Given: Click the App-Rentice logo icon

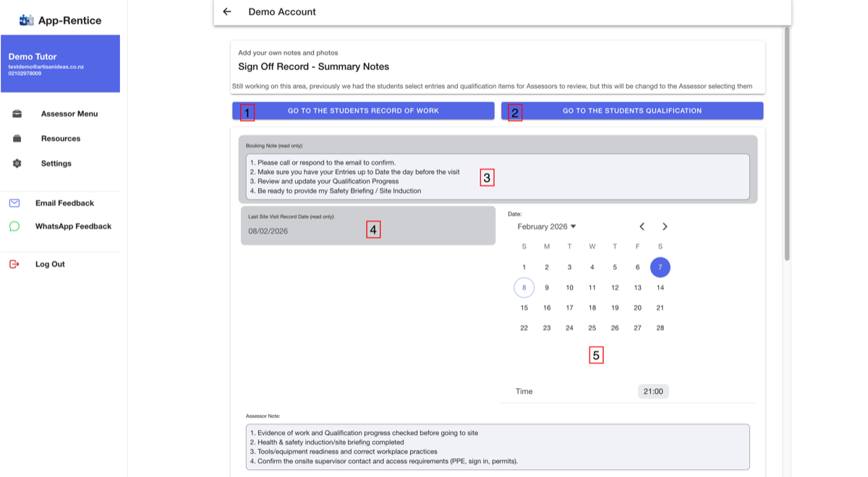Looking at the screenshot, I should tap(27, 20).
